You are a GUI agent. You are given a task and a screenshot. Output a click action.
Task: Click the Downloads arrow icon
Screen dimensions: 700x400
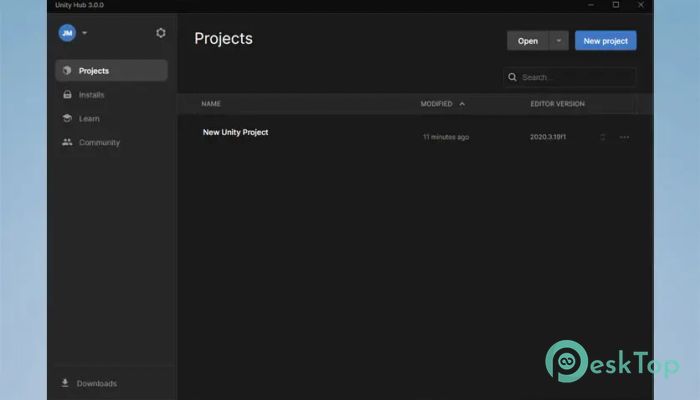tap(65, 383)
